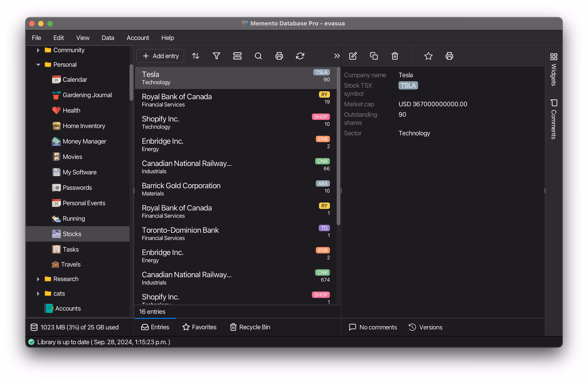Select the Royal Bank entry with 19 shares

(x=236, y=100)
